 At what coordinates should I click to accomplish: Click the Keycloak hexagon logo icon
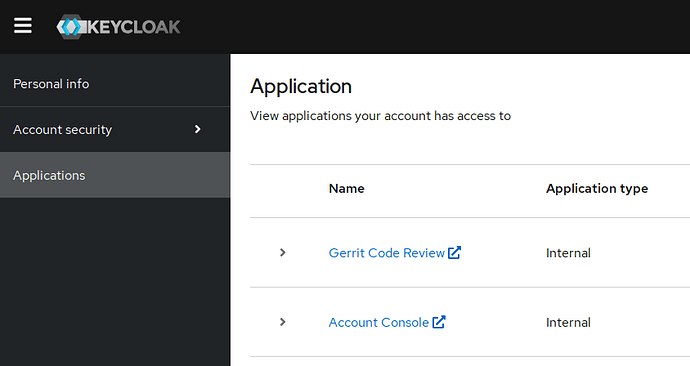tap(70, 27)
